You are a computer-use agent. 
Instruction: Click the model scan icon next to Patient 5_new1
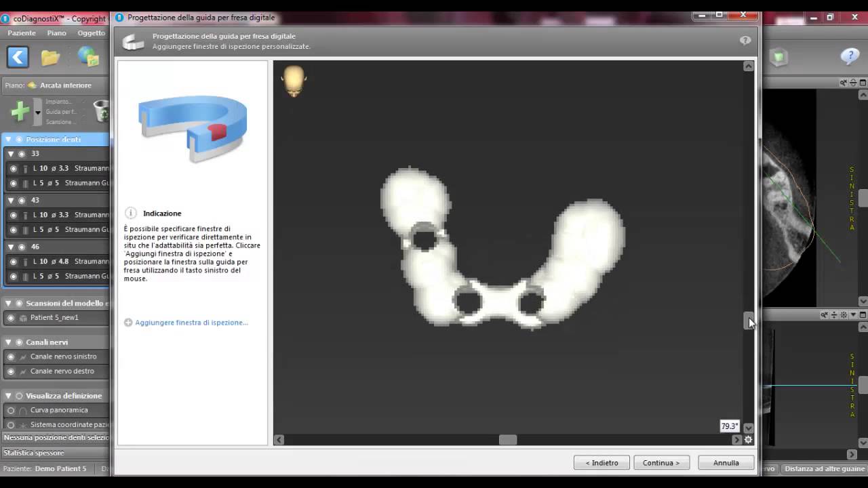pyautogui.click(x=24, y=318)
